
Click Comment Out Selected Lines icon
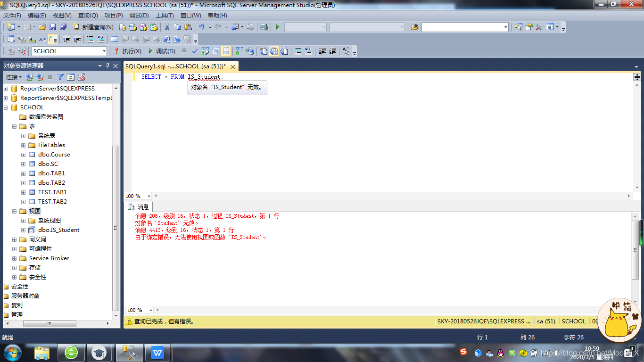click(x=297, y=51)
